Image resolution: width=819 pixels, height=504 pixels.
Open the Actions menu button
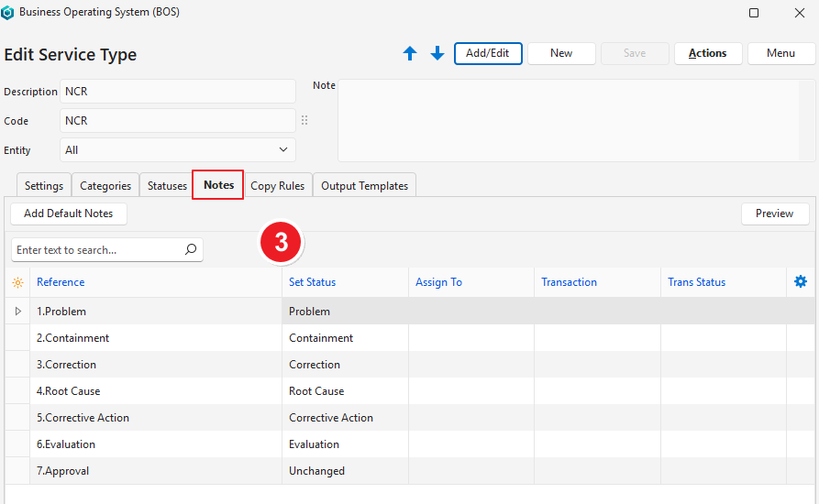707,53
